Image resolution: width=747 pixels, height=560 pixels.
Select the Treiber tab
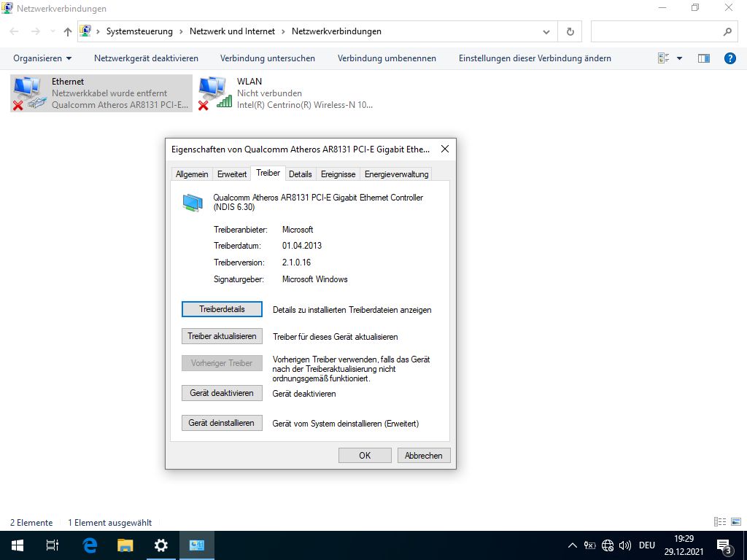tap(268, 174)
